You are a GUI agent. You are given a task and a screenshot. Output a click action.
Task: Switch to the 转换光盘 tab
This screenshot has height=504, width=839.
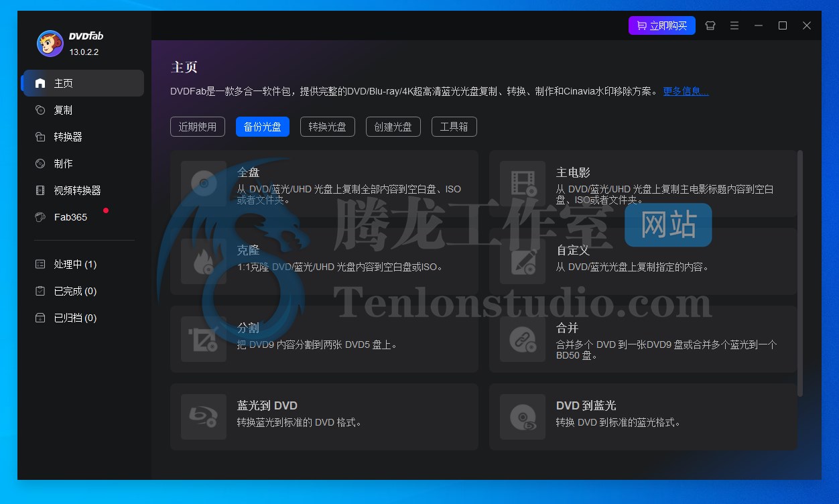click(x=328, y=127)
